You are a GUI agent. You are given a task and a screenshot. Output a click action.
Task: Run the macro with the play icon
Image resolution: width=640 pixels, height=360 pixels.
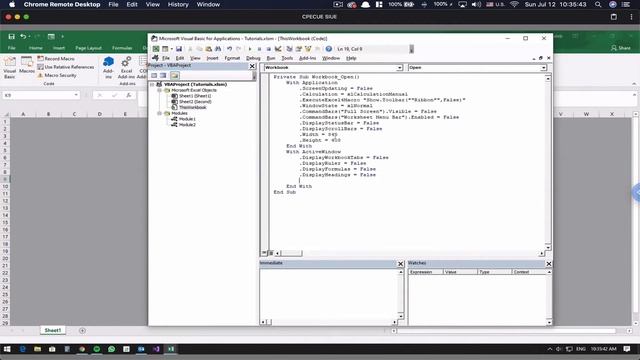[x=250, y=49]
